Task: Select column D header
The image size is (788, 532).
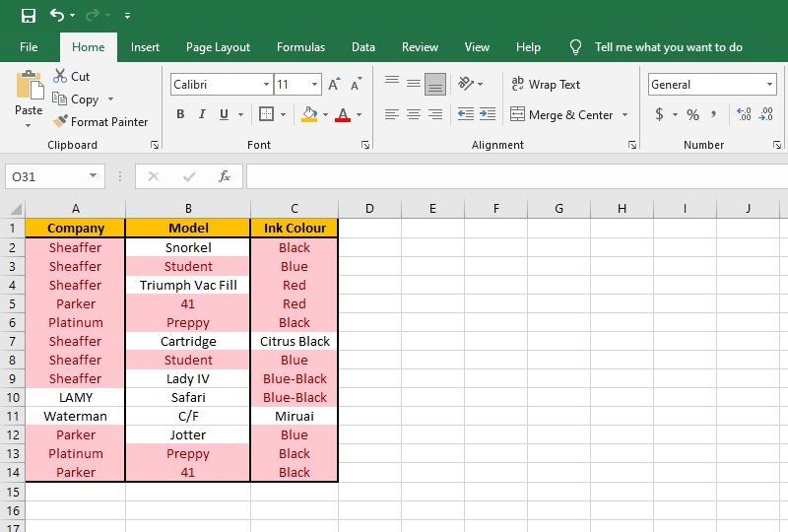Action: point(369,209)
